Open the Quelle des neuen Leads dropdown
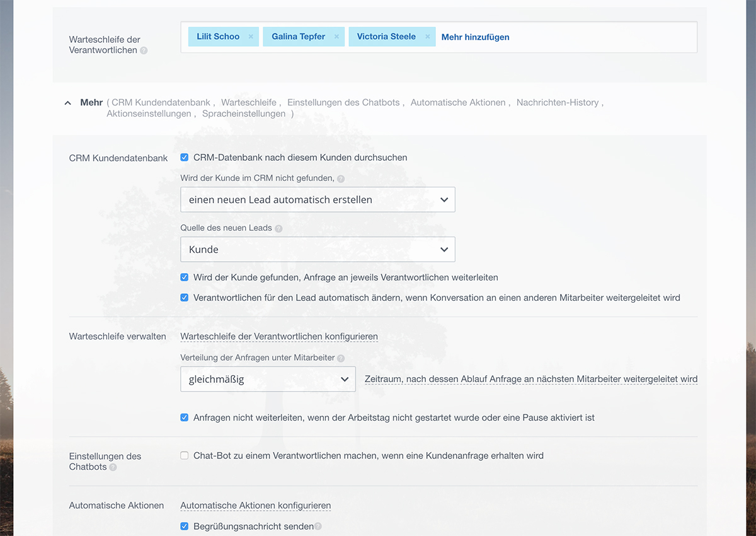This screenshot has width=756, height=536. pyautogui.click(x=318, y=250)
